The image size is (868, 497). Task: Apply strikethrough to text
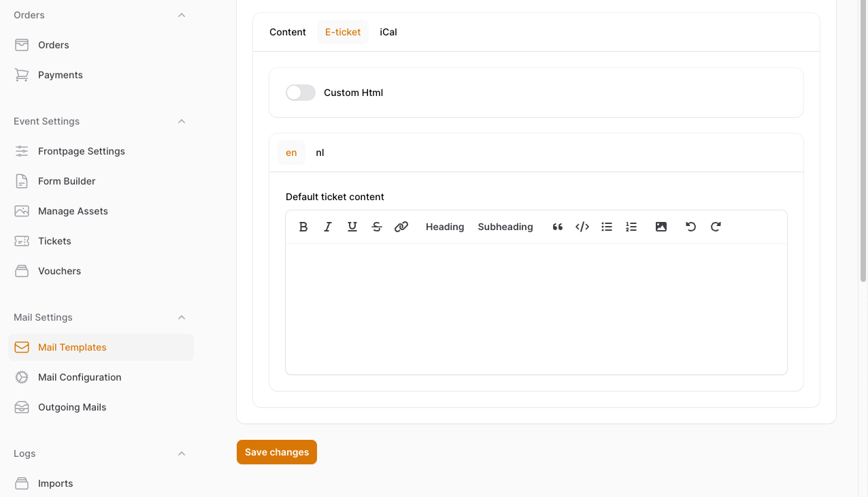[x=377, y=227]
